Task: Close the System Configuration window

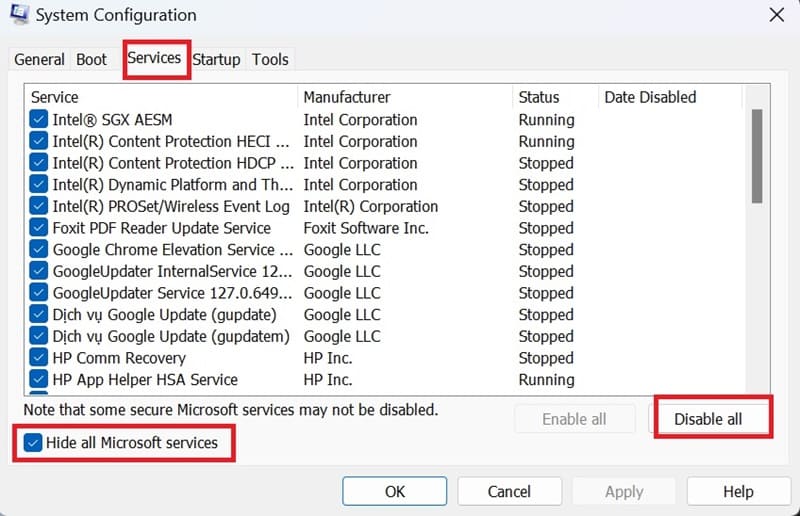Action: [777, 15]
